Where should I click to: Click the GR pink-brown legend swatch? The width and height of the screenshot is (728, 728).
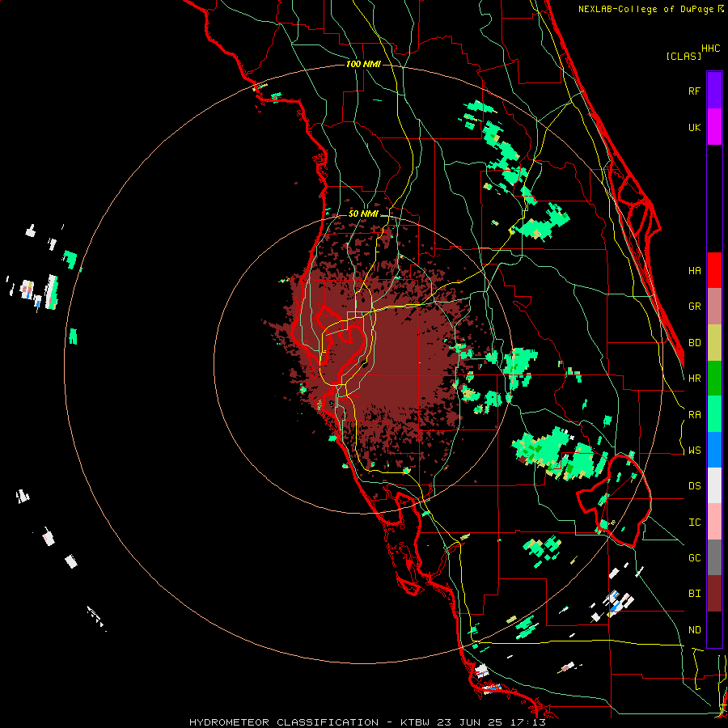714,307
